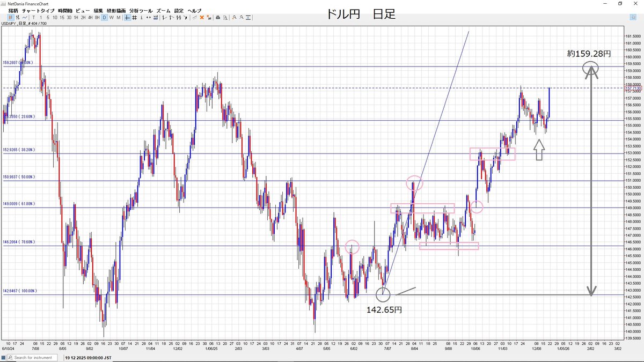Open the ヘルプ menu
Image resolution: width=644 pixels, height=362 pixels.
point(194,11)
